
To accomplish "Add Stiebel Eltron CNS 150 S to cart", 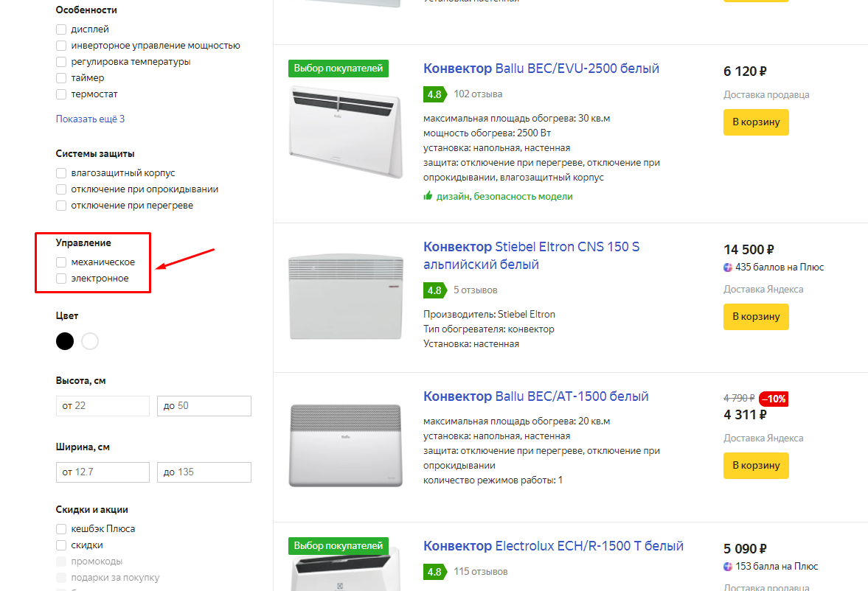I will click(756, 317).
